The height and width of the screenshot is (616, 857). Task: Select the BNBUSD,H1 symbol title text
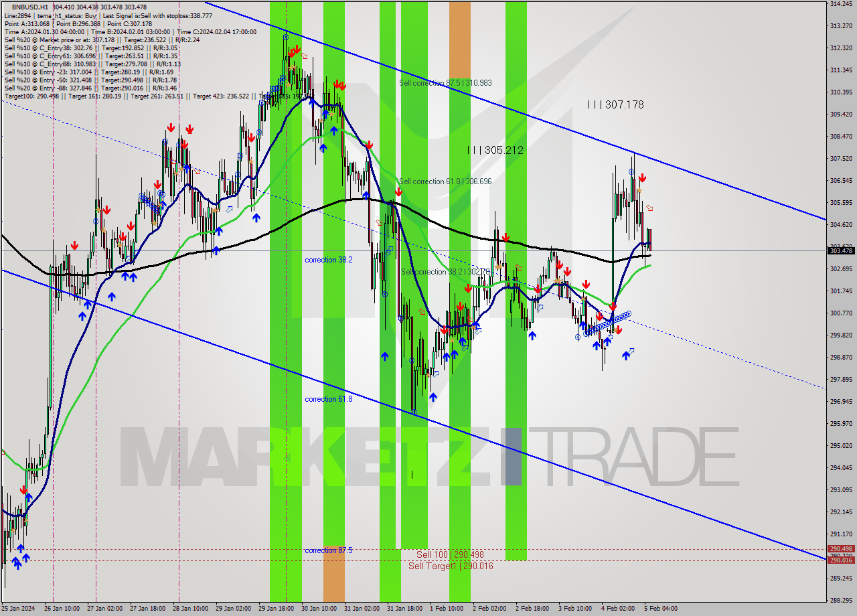[30, 7]
